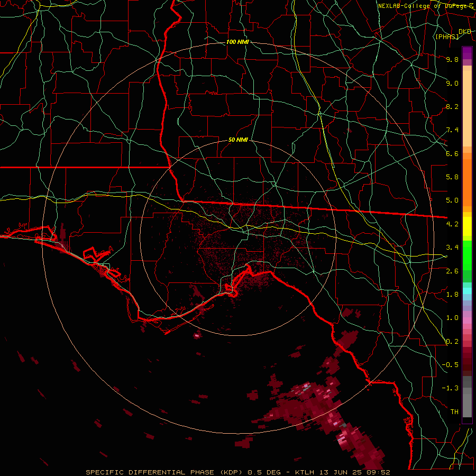Pick the gray bottom color bar segment

tap(467, 405)
